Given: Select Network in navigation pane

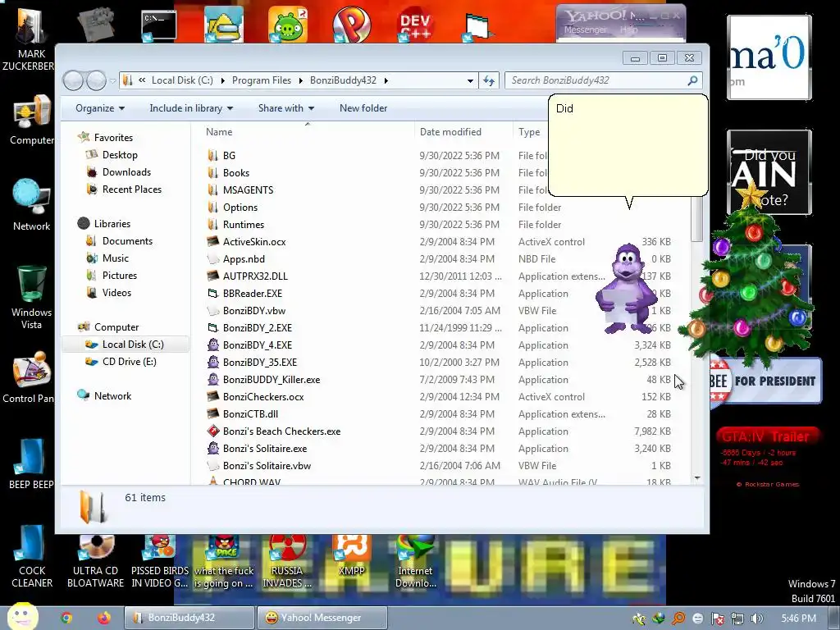Looking at the screenshot, I should (x=112, y=396).
